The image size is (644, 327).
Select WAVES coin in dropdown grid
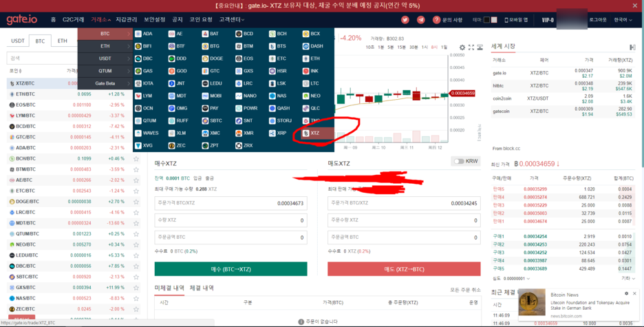pos(147,133)
